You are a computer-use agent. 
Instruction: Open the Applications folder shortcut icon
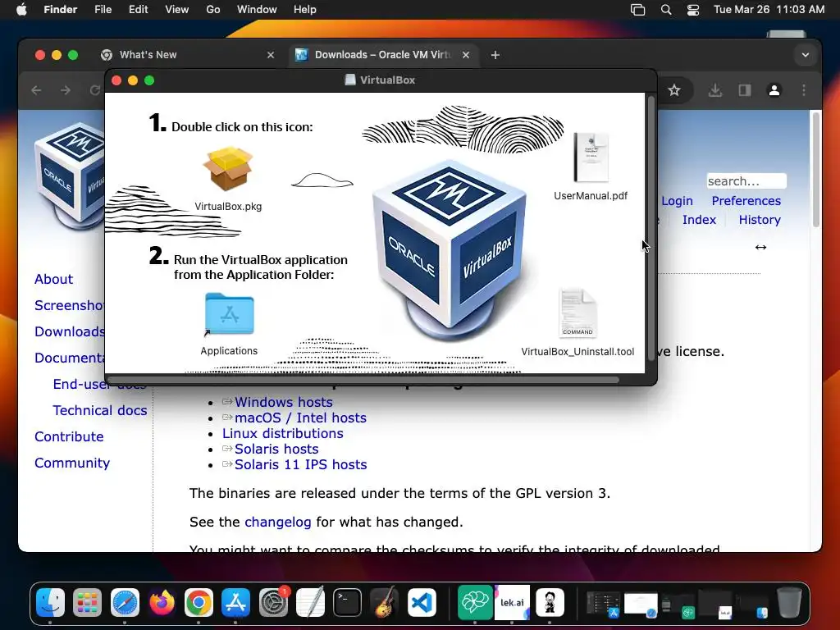230,314
